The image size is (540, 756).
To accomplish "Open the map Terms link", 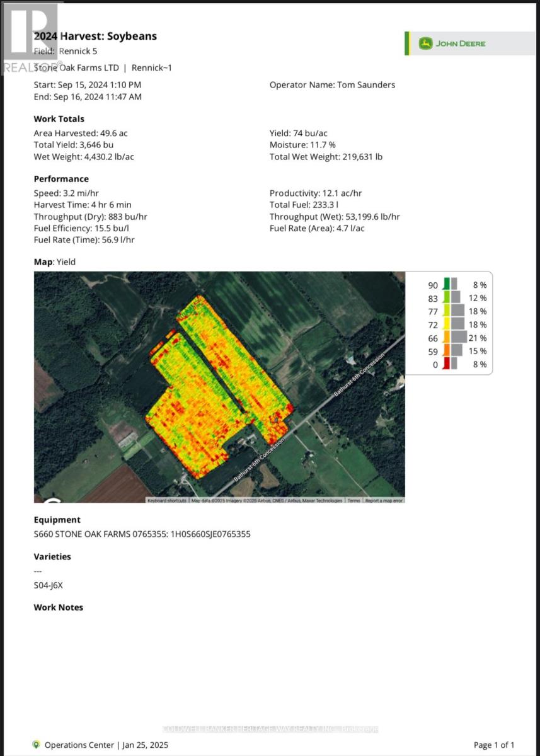I will point(353,501).
